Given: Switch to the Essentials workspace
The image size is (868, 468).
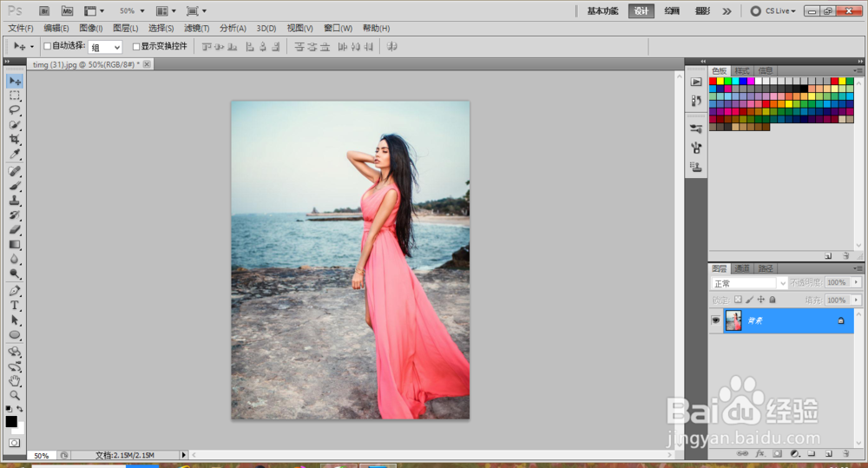Looking at the screenshot, I should tap(602, 11).
